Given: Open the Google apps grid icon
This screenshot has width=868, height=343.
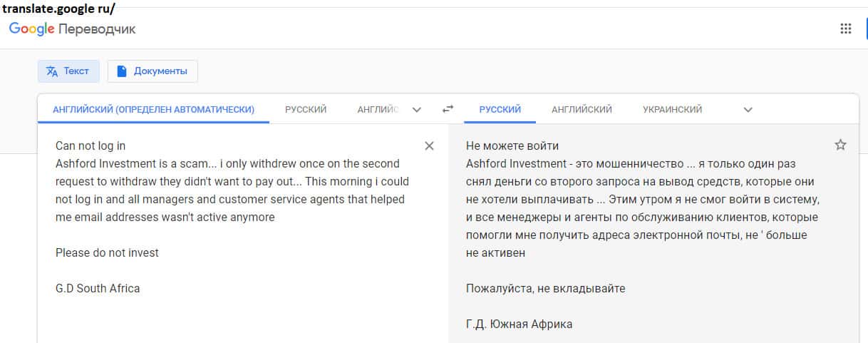Looking at the screenshot, I should pyautogui.click(x=846, y=29).
